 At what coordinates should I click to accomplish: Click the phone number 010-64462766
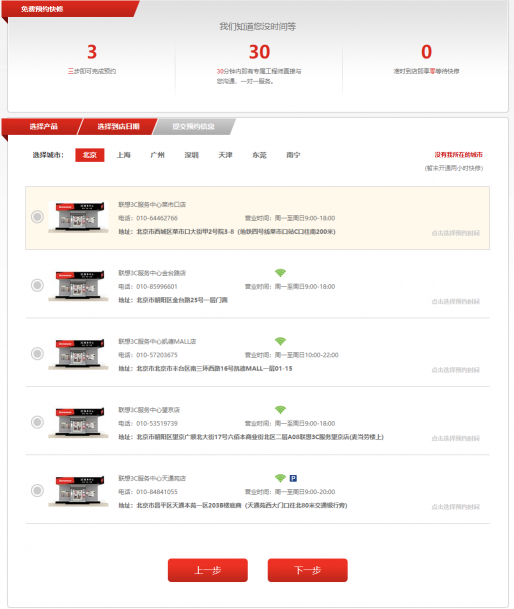click(x=157, y=218)
